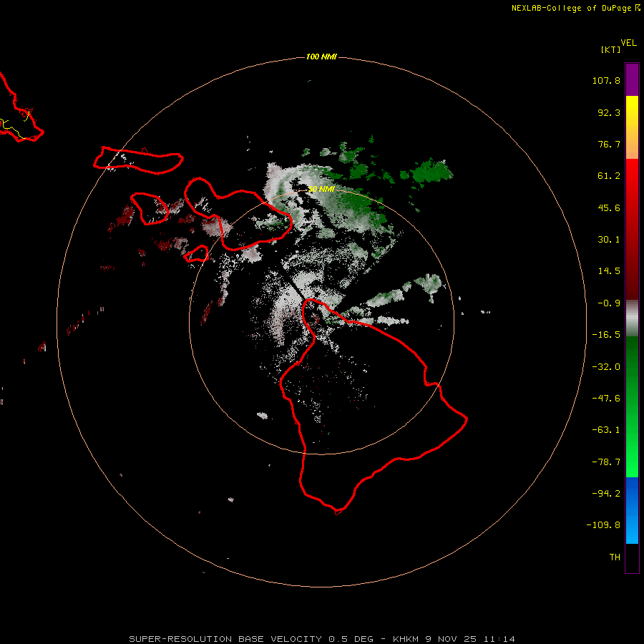Click the -63.1 velocity scale value
This screenshot has width=644, height=644.
point(606,430)
